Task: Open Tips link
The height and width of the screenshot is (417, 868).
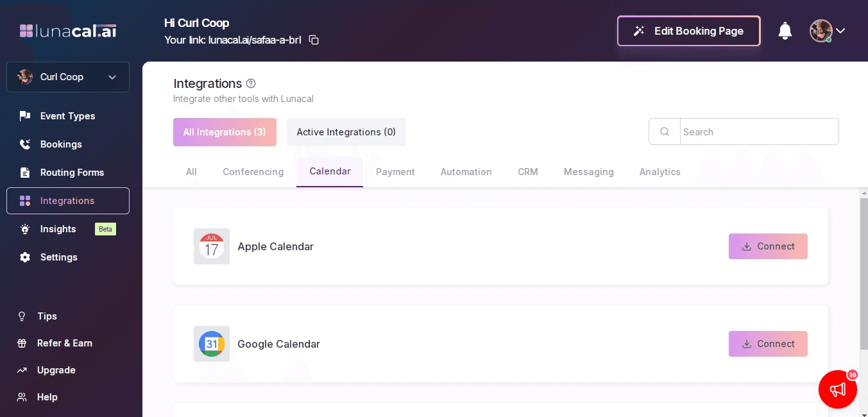Action: 47,316
